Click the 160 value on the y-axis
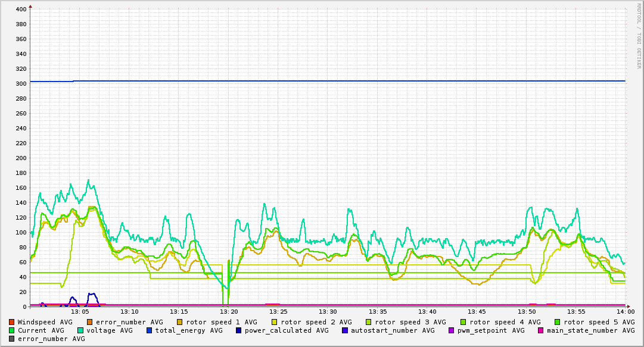Image resolution: width=644 pixels, height=347 pixels. pyautogui.click(x=21, y=188)
